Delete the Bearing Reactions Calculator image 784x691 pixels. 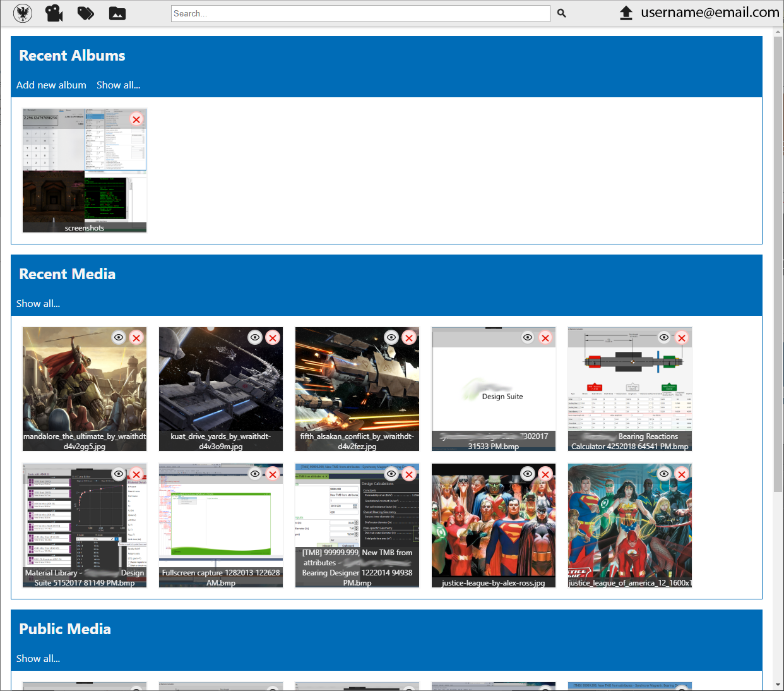[682, 337]
